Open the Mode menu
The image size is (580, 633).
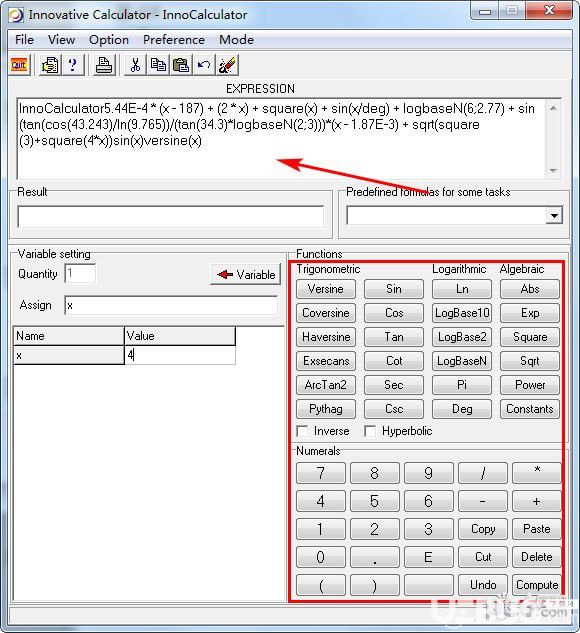pos(237,40)
